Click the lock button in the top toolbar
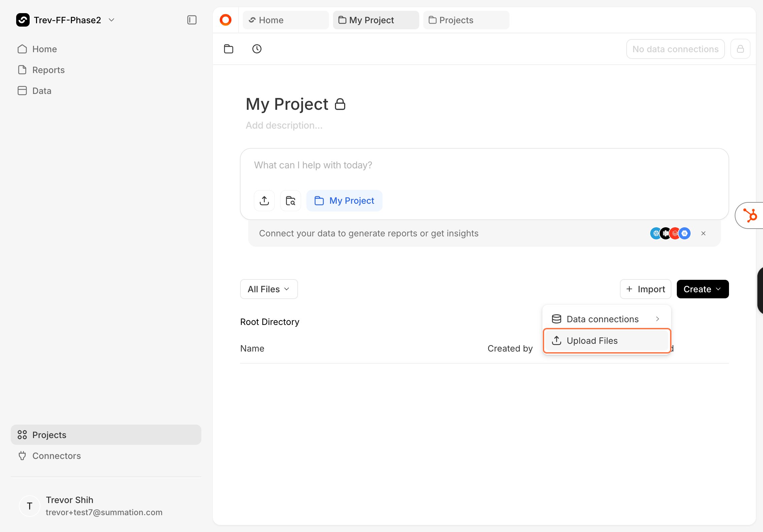Screen dimensions: 763x532 coord(740,49)
